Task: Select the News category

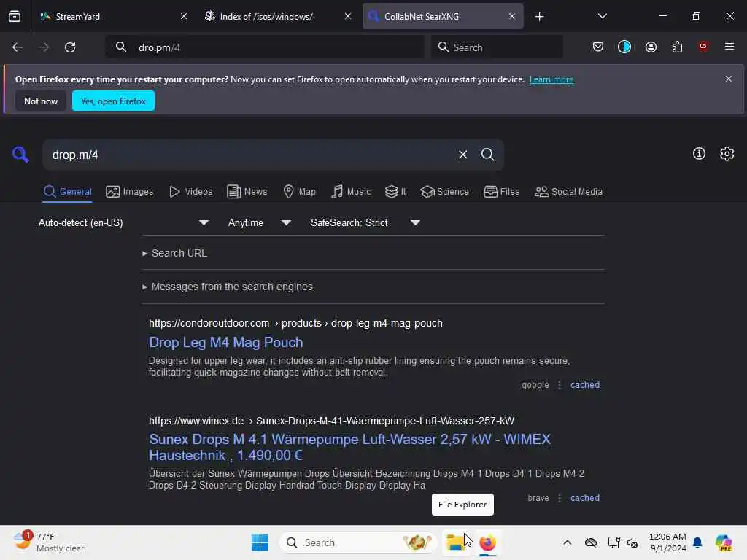Action: point(247,192)
